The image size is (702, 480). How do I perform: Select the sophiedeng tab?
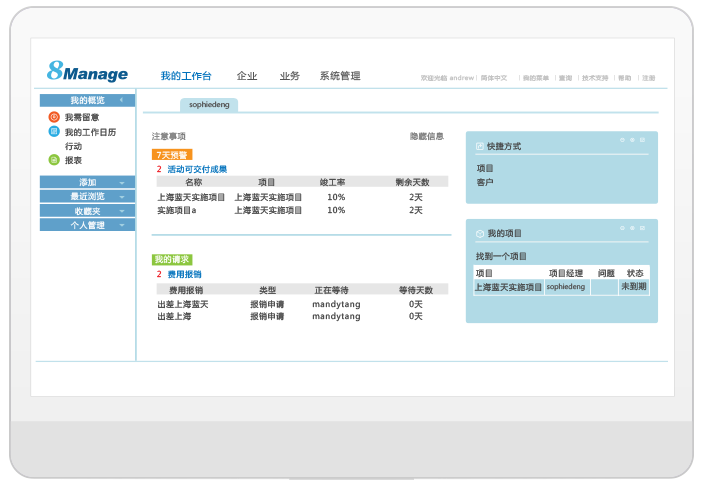click(209, 104)
